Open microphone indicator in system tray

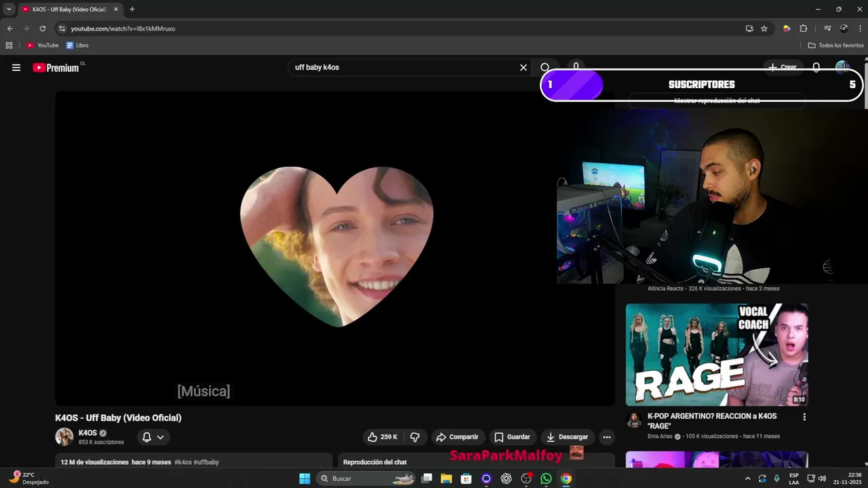(x=776, y=479)
